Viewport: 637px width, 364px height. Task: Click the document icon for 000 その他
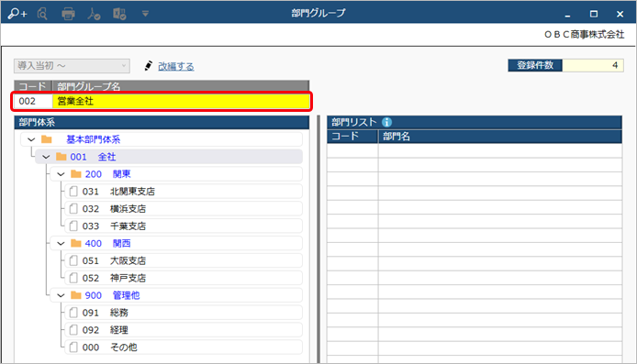tap(73, 347)
